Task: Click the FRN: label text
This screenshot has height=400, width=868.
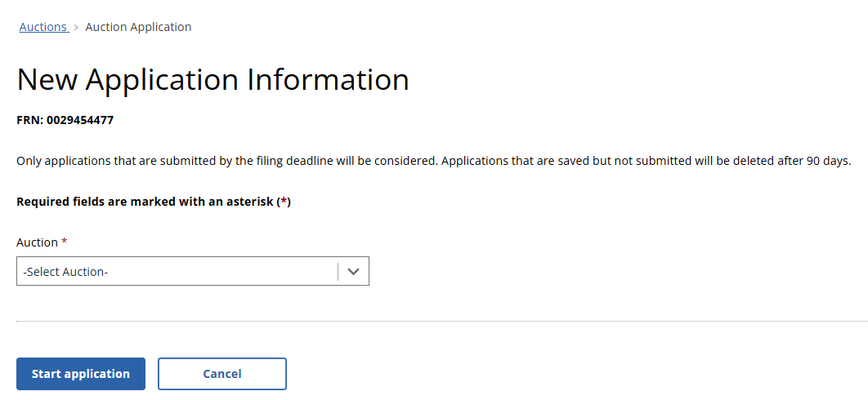Action: pos(29,120)
